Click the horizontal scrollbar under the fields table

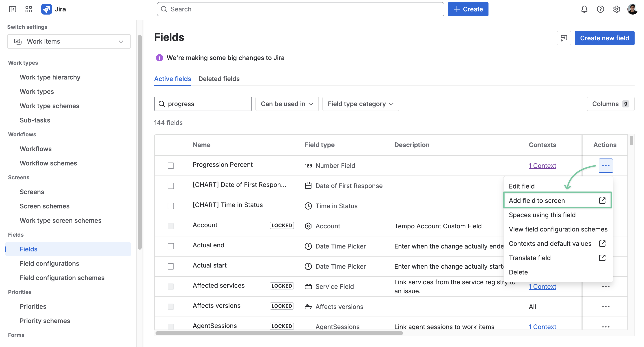[279, 333]
